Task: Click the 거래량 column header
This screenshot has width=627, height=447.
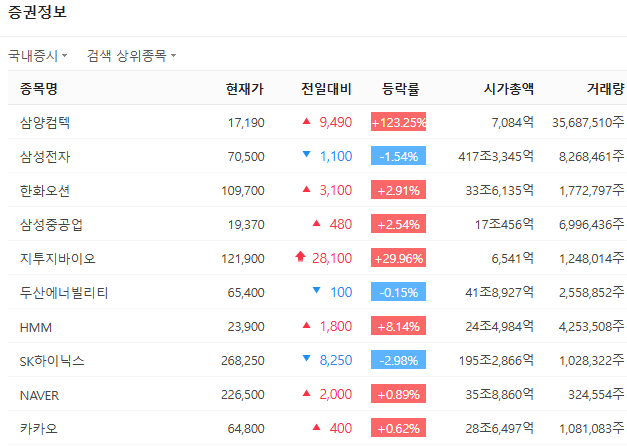Action: pyautogui.click(x=605, y=88)
